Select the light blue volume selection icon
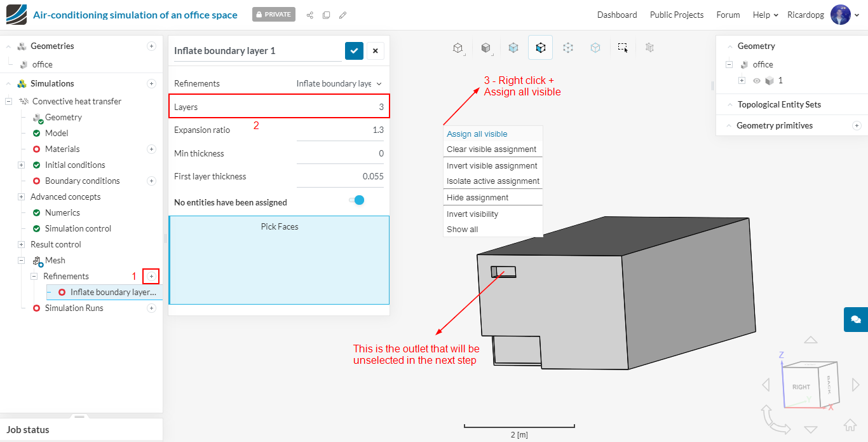Viewport: 868px width, 442px height. point(595,48)
